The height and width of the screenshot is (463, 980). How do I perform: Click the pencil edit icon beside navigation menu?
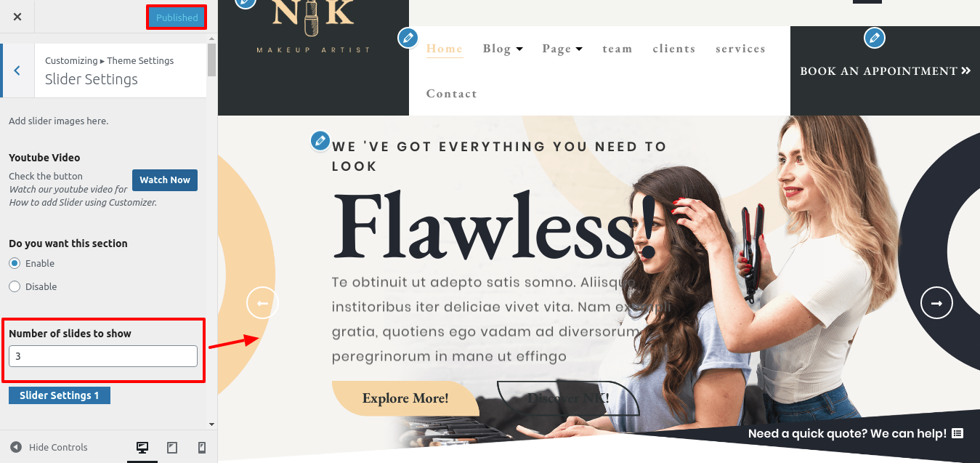tap(408, 38)
